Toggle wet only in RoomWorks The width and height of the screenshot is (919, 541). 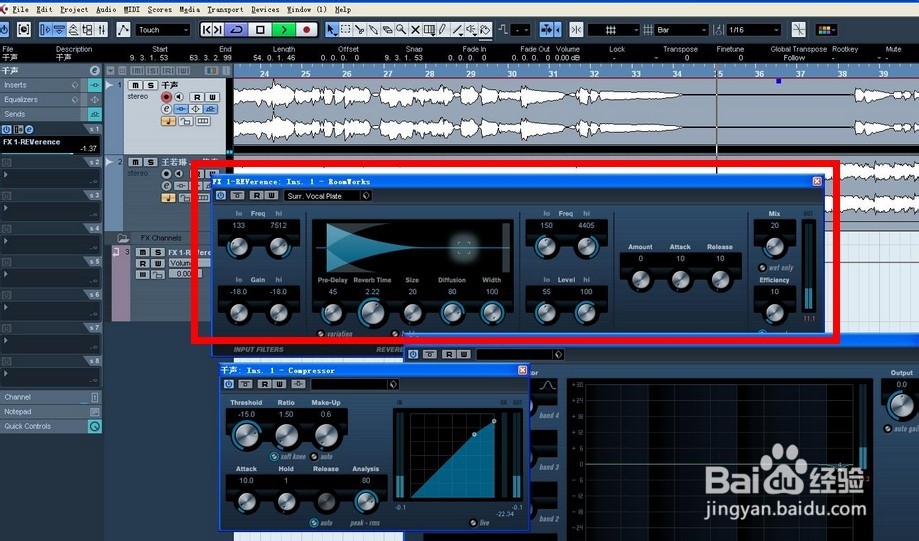pos(762,267)
